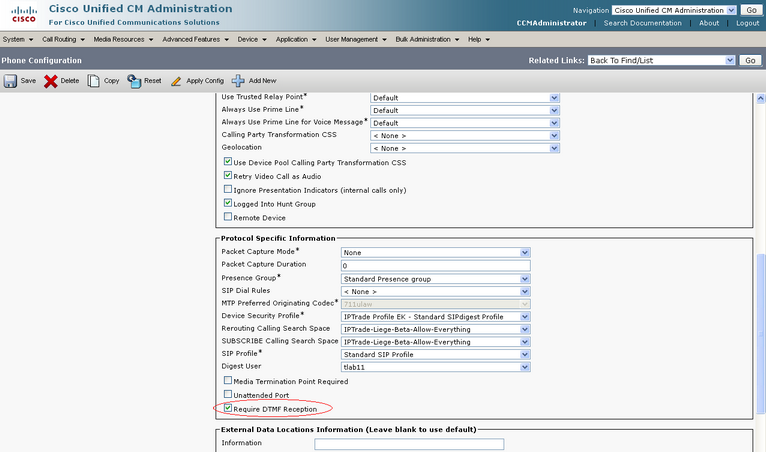Open the Application menu
This screenshot has width=766, height=452.
(296, 39)
